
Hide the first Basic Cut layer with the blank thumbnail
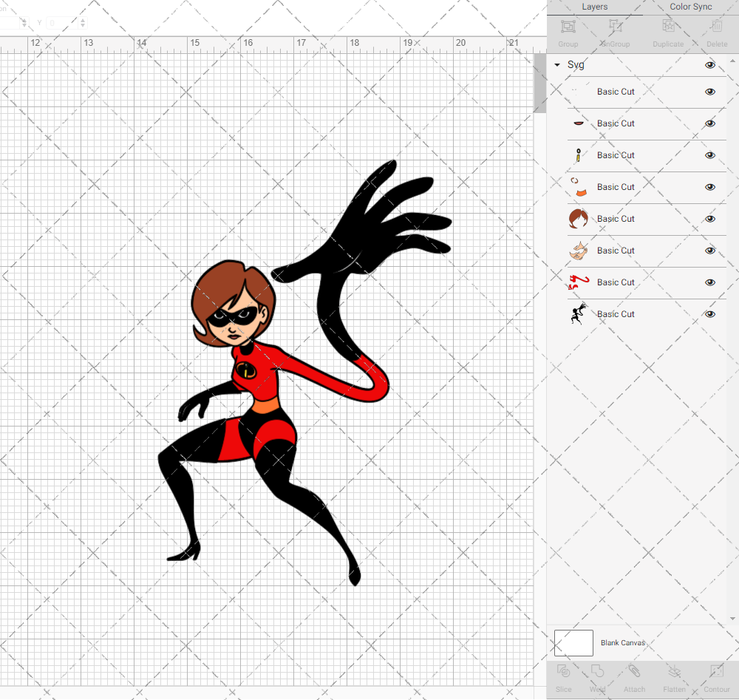[709, 92]
